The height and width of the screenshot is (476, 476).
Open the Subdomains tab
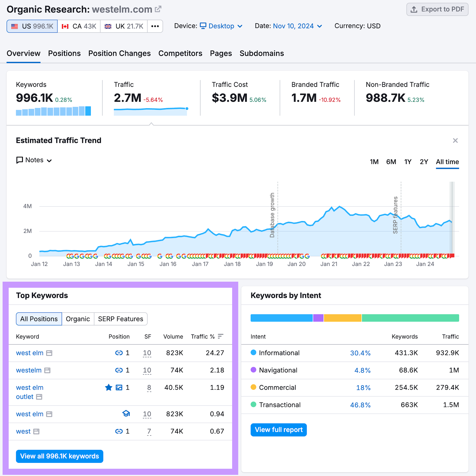click(x=262, y=53)
